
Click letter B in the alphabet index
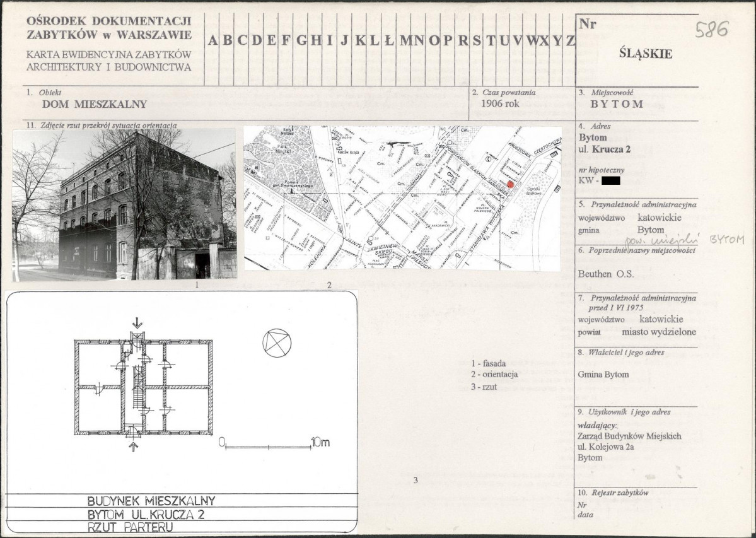[227, 41]
